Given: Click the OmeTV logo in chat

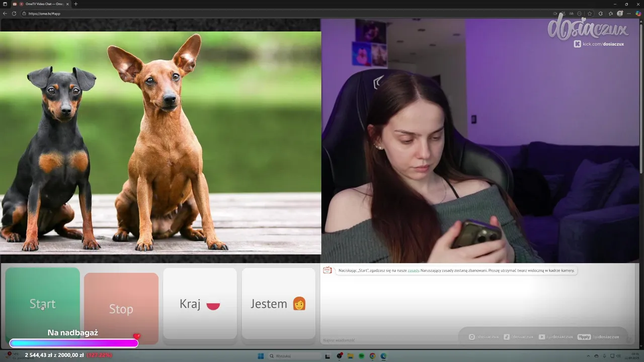Looking at the screenshot, I should tap(328, 270).
